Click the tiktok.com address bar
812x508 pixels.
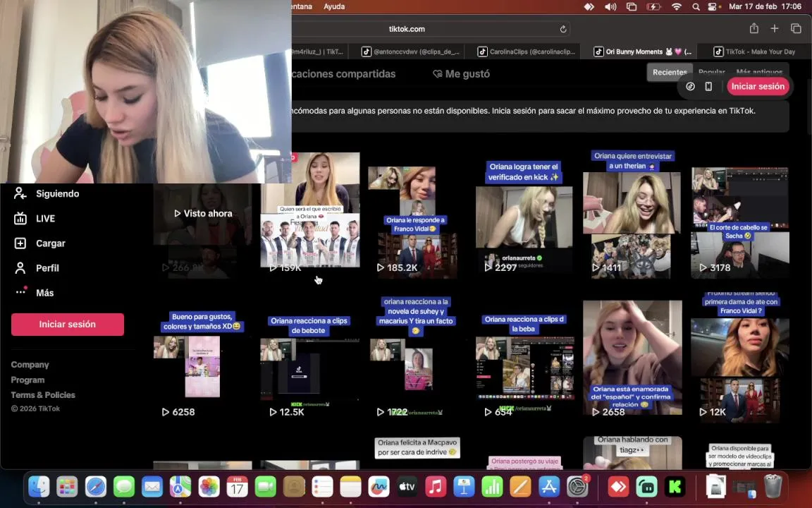point(407,29)
